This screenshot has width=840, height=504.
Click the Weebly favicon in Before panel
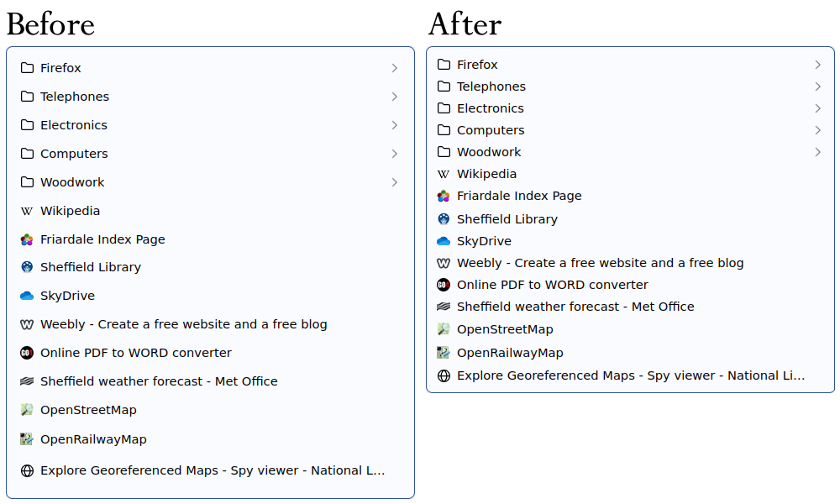click(27, 324)
